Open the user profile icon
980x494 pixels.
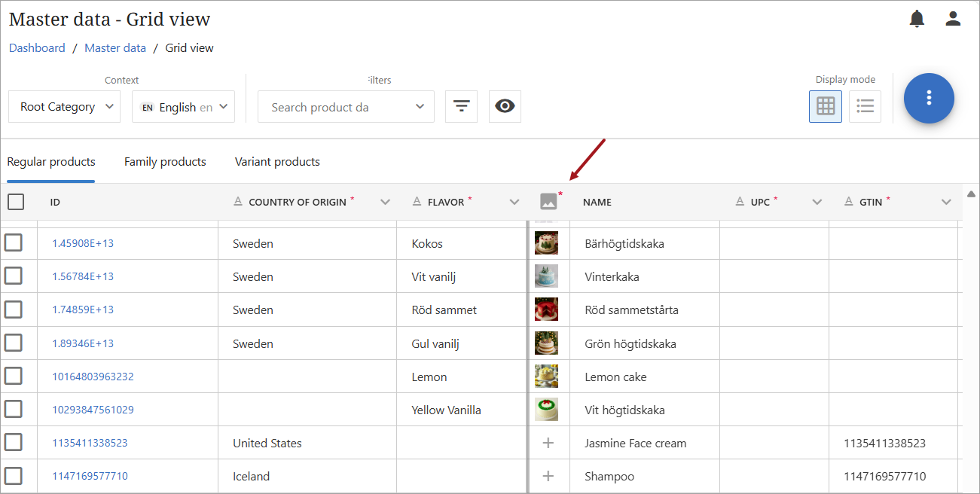click(x=953, y=19)
